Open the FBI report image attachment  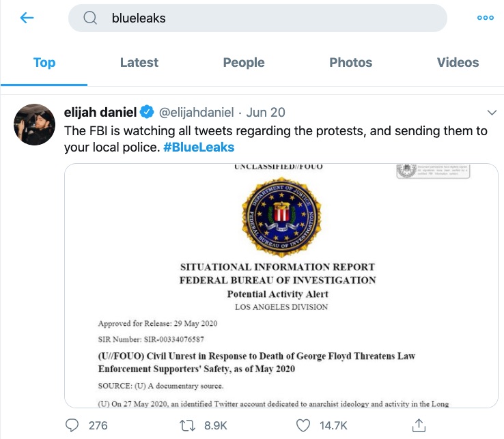coord(281,285)
